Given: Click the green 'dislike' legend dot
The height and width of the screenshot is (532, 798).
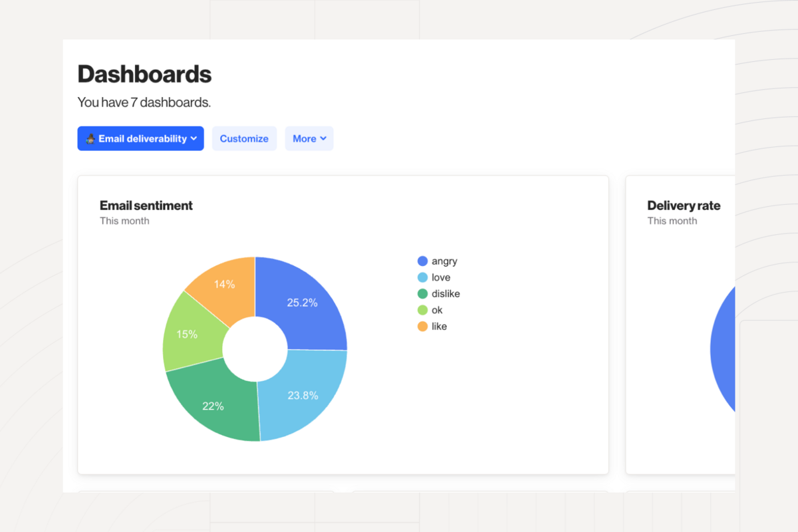Looking at the screenshot, I should coord(423,293).
